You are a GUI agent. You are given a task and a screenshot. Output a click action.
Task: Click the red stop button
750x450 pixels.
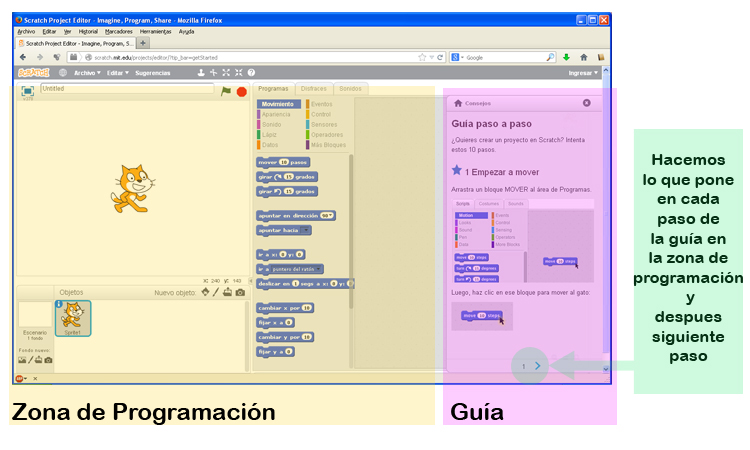coord(242,92)
